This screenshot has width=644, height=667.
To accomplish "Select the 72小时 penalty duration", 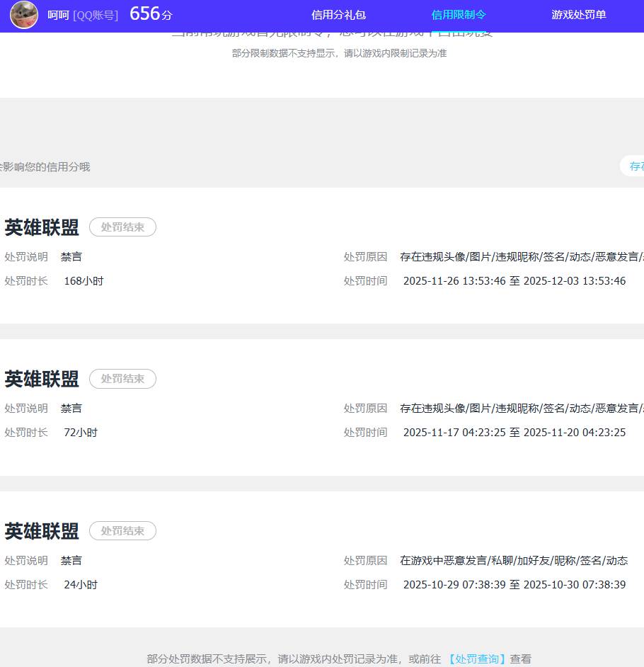I will [81, 433].
